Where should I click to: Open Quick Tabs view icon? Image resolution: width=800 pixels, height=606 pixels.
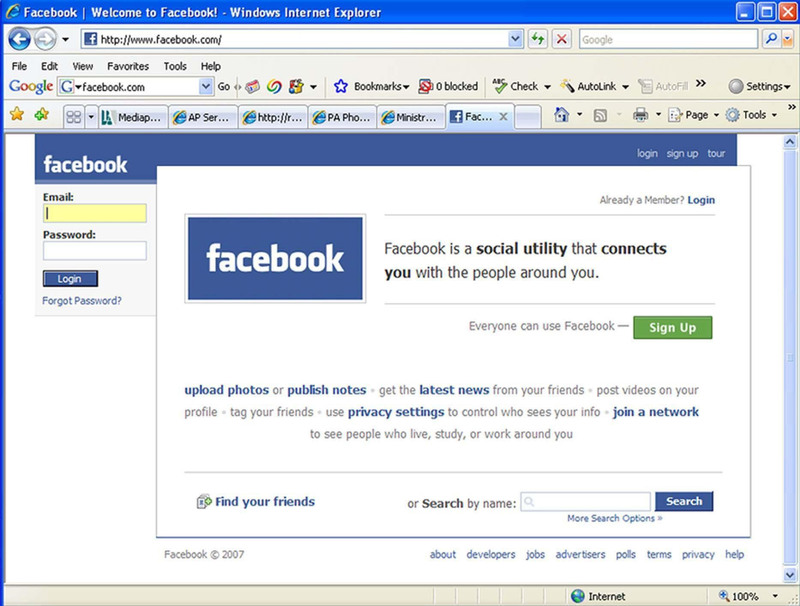pos(73,115)
